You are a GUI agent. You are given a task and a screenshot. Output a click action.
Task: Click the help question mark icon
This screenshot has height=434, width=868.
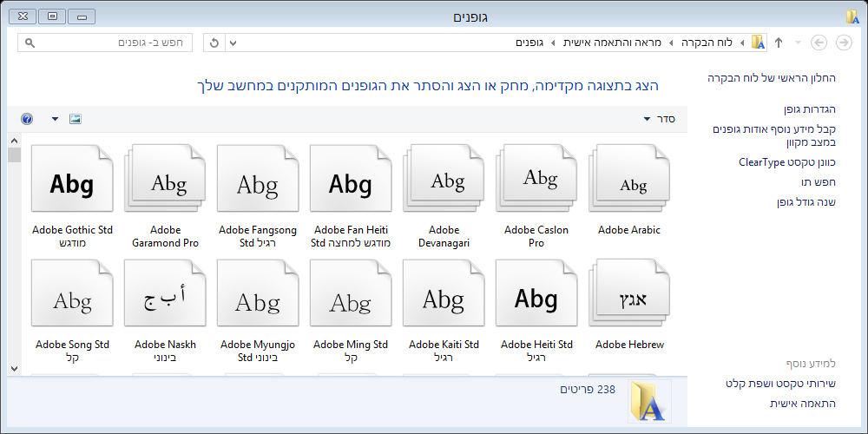(x=27, y=118)
